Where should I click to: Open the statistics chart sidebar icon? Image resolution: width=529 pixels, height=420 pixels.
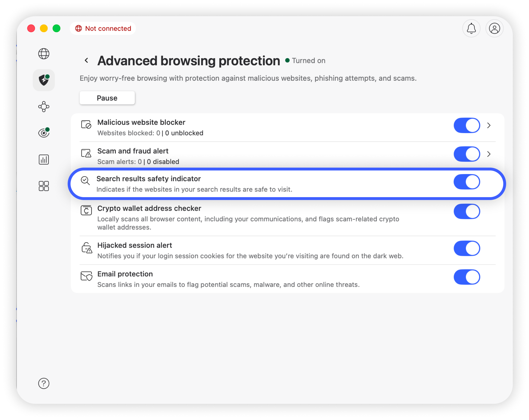pos(44,160)
